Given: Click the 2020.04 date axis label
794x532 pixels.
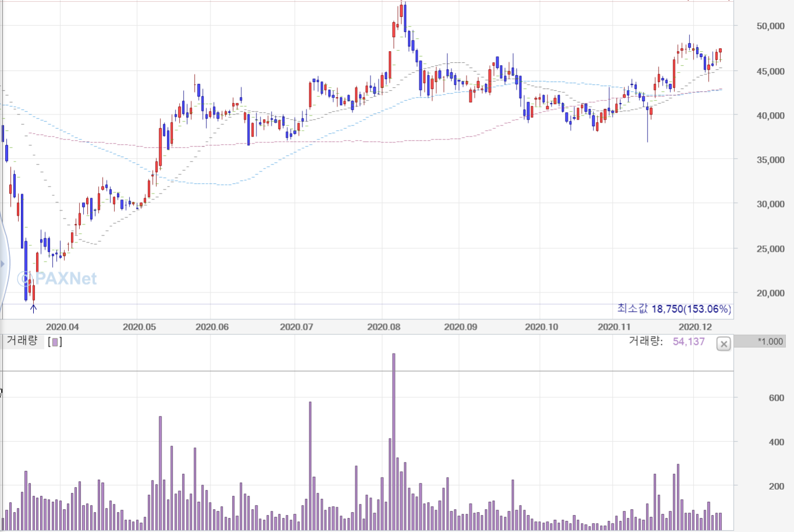Looking at the screenshot, I should (62, 327).
